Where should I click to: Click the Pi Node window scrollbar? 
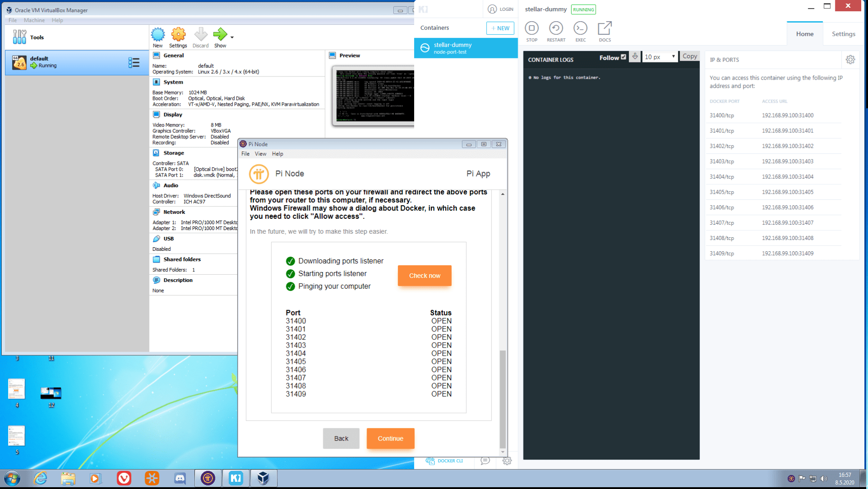pos(503,399)
